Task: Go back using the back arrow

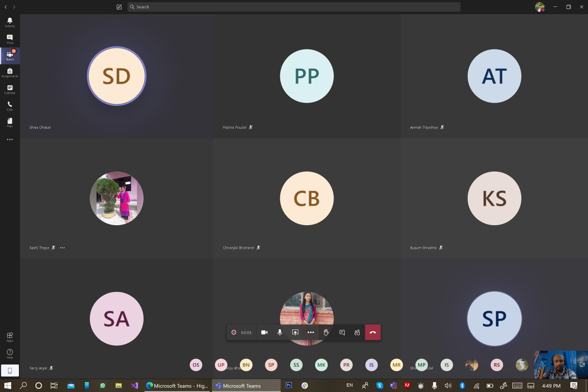Action: pyautogui.click(x=6, y=7)
